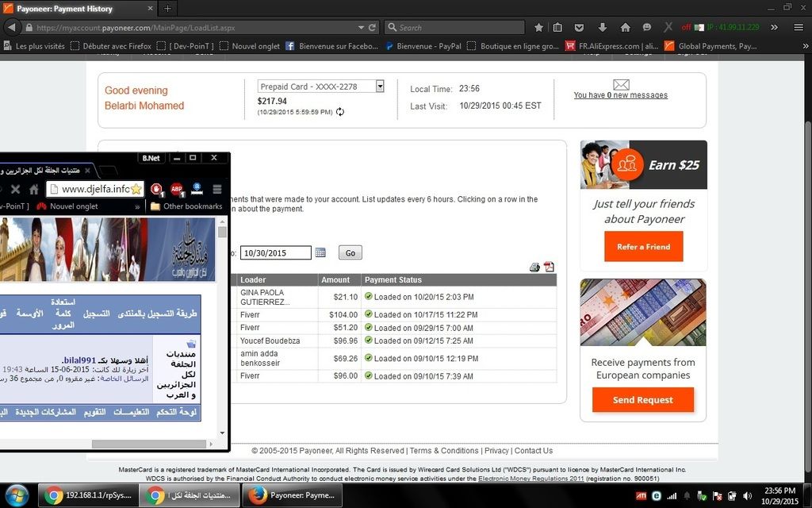Click the Firefox address bar URL

tap(136, 28)
